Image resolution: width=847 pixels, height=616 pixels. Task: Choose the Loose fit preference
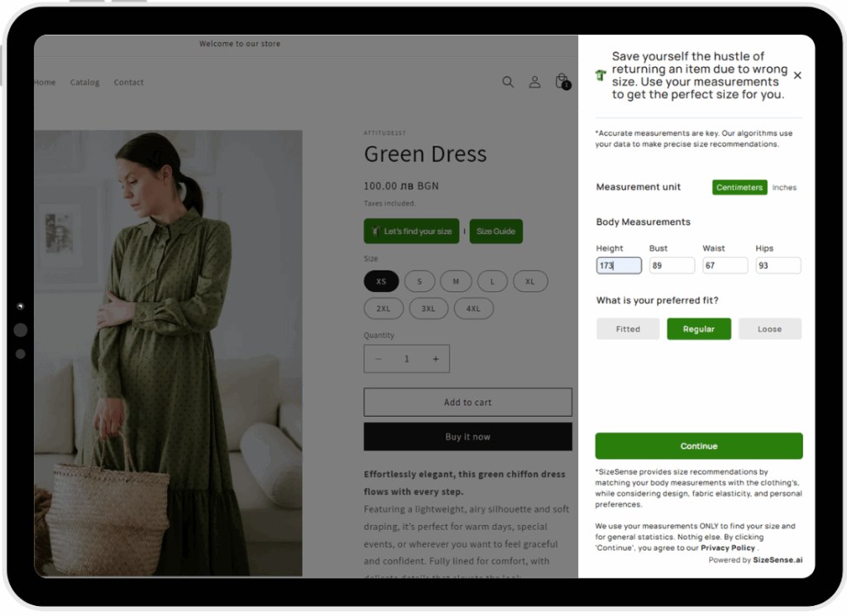click(x=769, y=329)
